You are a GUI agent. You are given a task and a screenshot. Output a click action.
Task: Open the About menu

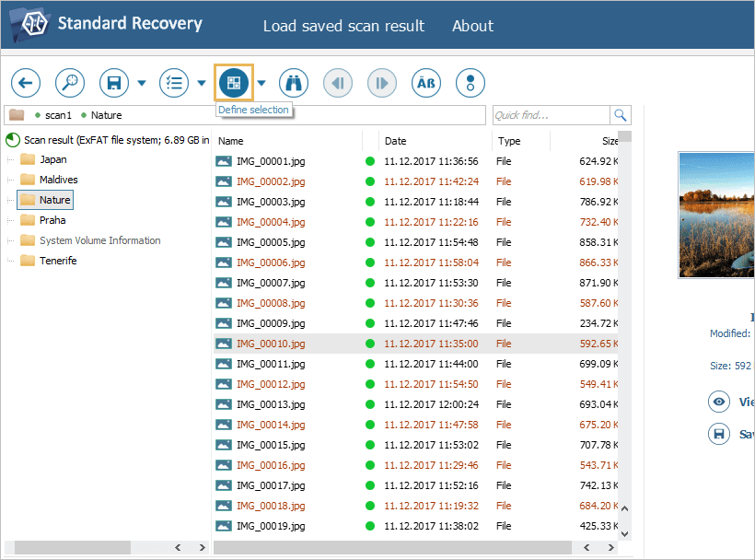click(x=472, y=26)
